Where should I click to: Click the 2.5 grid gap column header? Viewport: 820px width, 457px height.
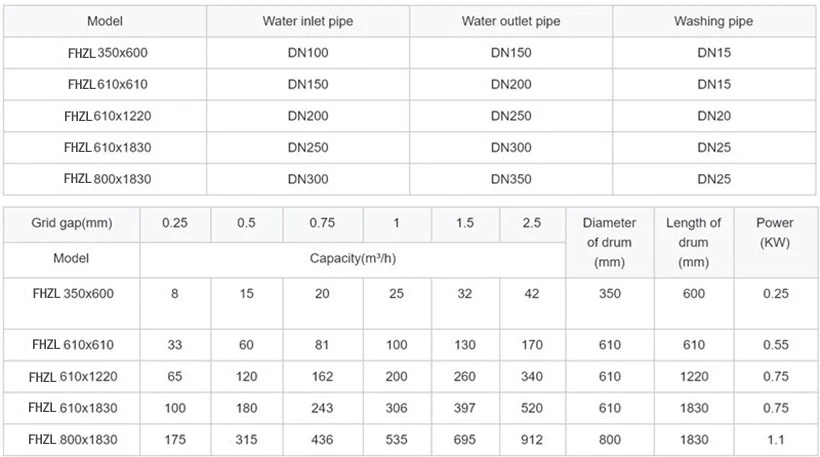pos(533,223)
